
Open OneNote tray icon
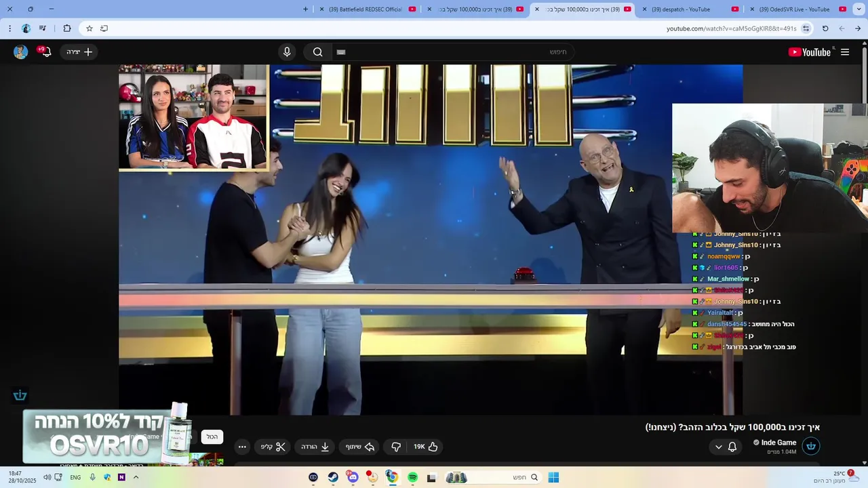pyautogui.click(x=121, y=477)
